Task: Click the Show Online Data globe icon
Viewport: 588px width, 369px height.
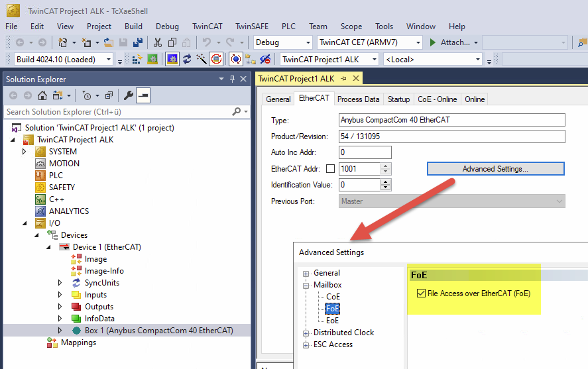Action: [235, 59]
